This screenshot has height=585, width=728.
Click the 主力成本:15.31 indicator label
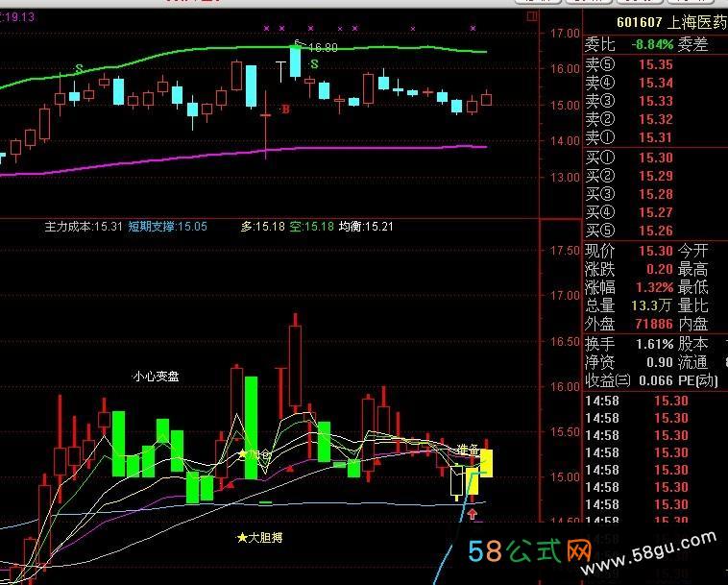pos(84,227)
